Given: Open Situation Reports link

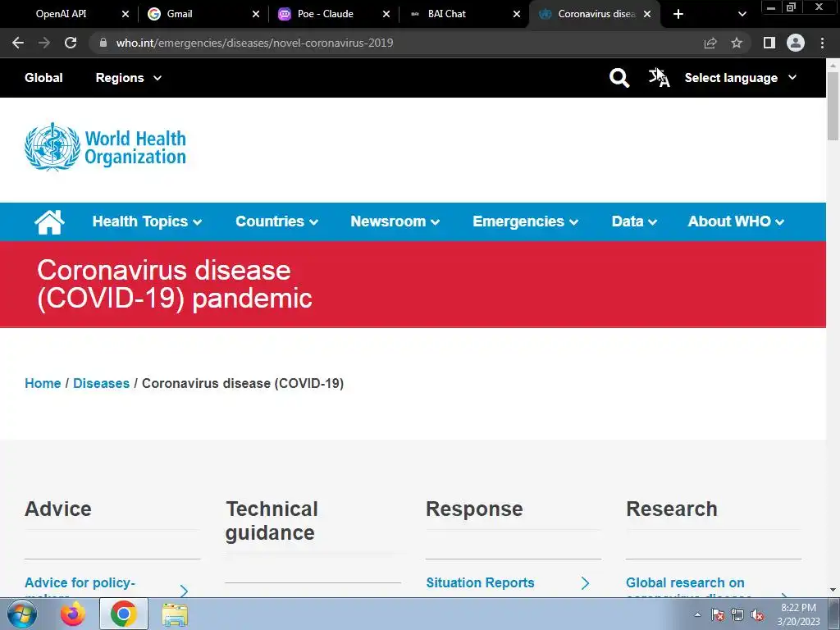Looking at the screenshot, I should pos(480,583).
